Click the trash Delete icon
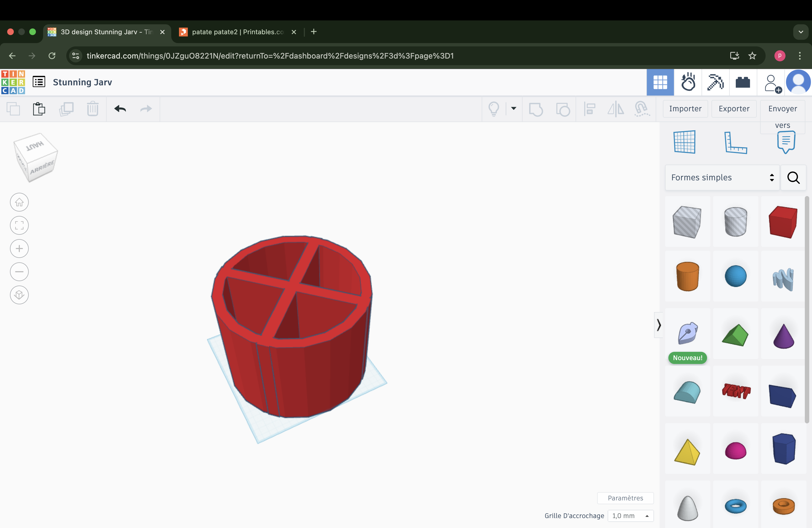 click(x=93, y=109)
